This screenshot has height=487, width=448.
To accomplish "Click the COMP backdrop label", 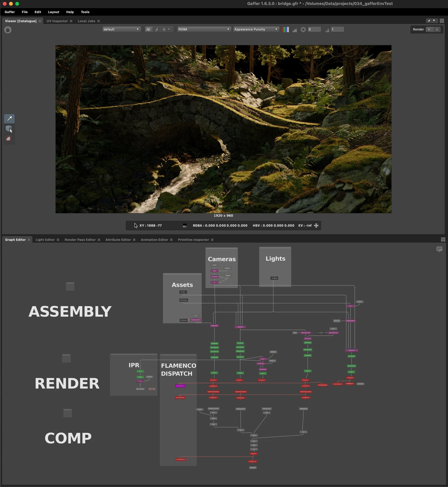I will point(68,438).
